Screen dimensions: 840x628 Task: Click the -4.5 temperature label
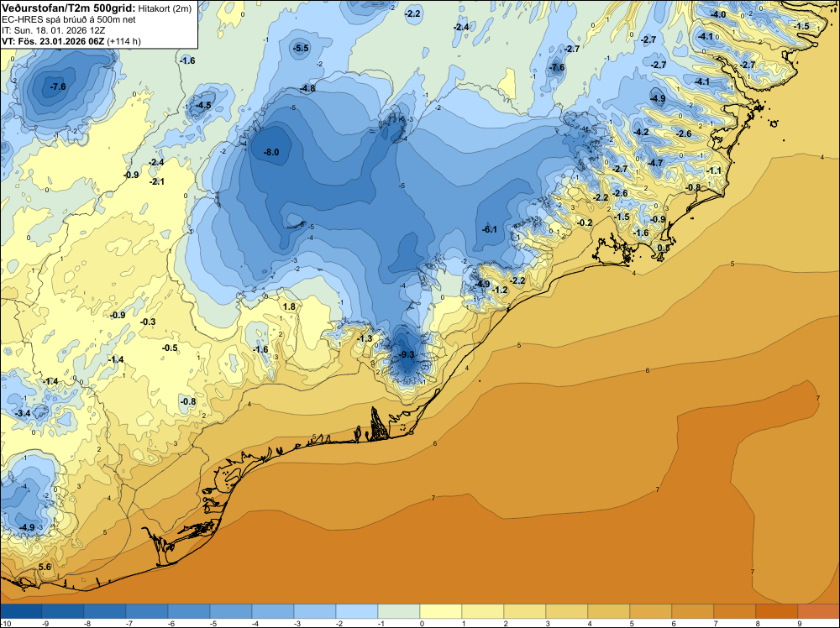203,106
